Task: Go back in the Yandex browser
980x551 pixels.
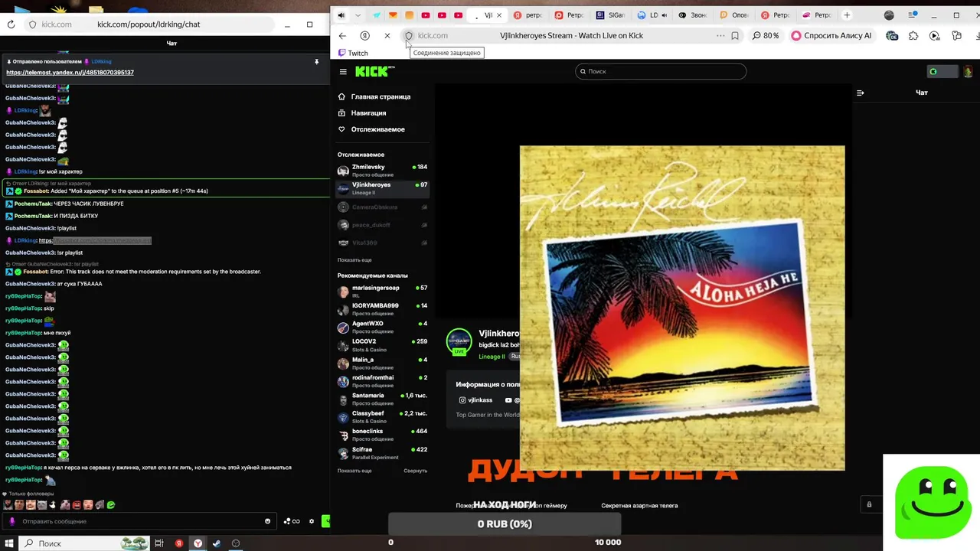Action: (x=342, y=35)
